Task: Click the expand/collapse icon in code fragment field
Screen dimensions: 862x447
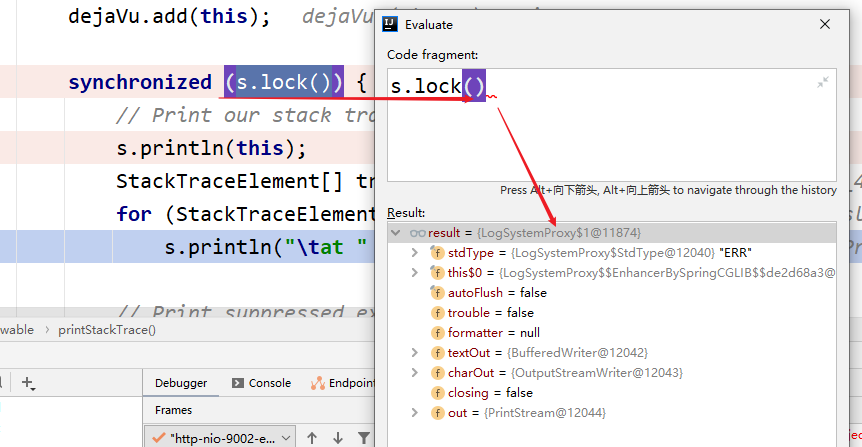Action: [x=823, y=82]
